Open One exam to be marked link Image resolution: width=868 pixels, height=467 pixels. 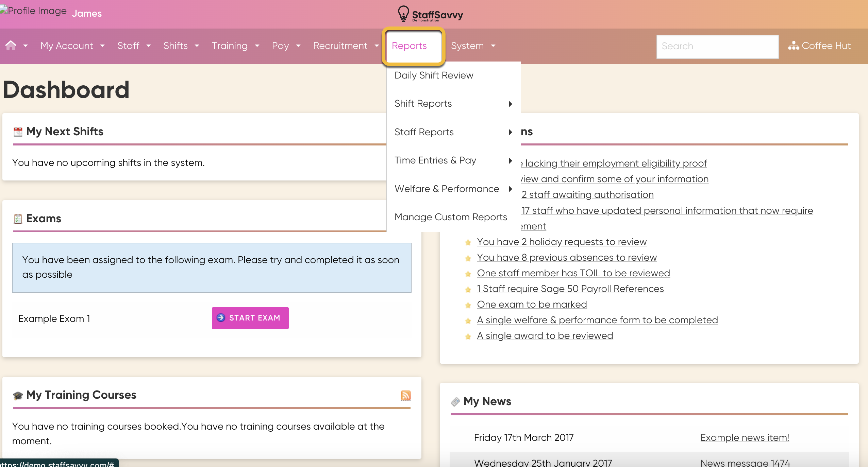pos(532,305)
